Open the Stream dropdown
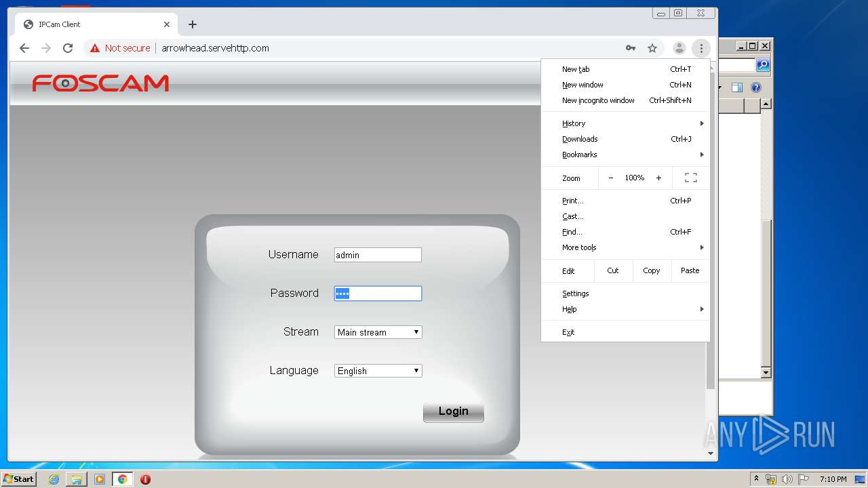Image resolution: width=868 pixels, height=488 pixels. [378, 332]
